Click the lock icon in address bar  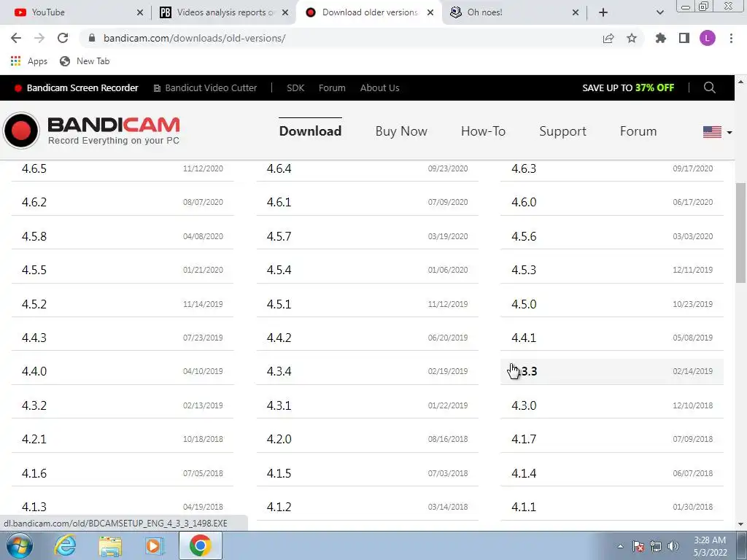tap(92, 38)
